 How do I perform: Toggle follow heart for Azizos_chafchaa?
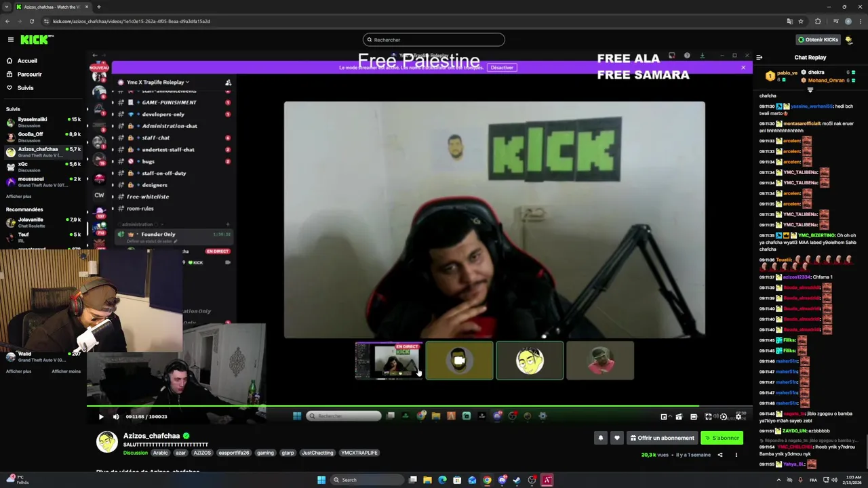[616, 438]
